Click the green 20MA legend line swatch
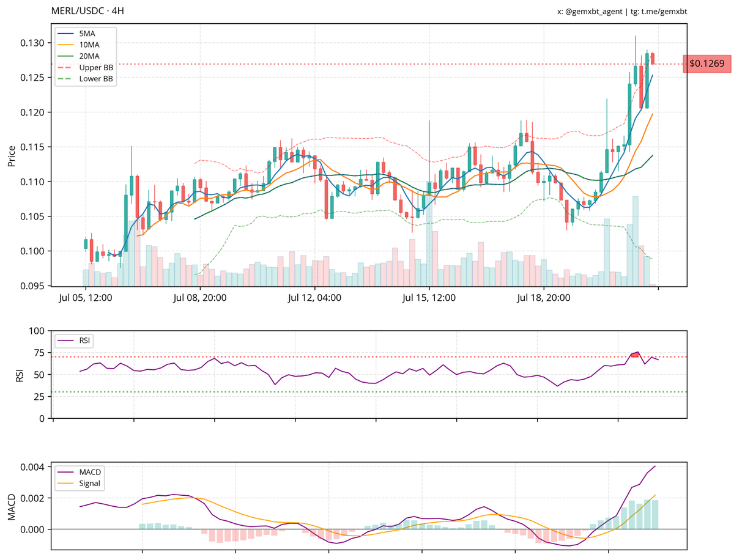734x560 pixels. 65,56
